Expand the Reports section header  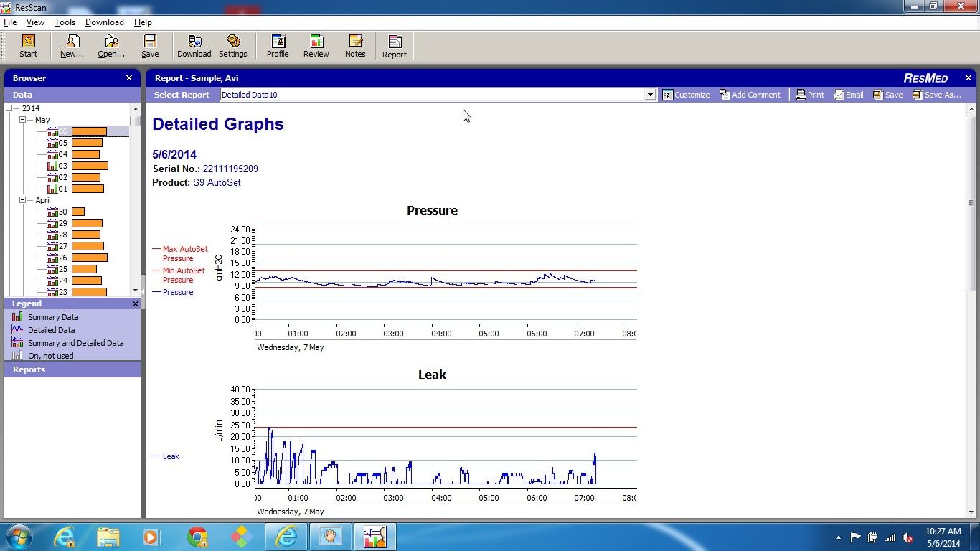pyautogui.click(x=72, y=369)
